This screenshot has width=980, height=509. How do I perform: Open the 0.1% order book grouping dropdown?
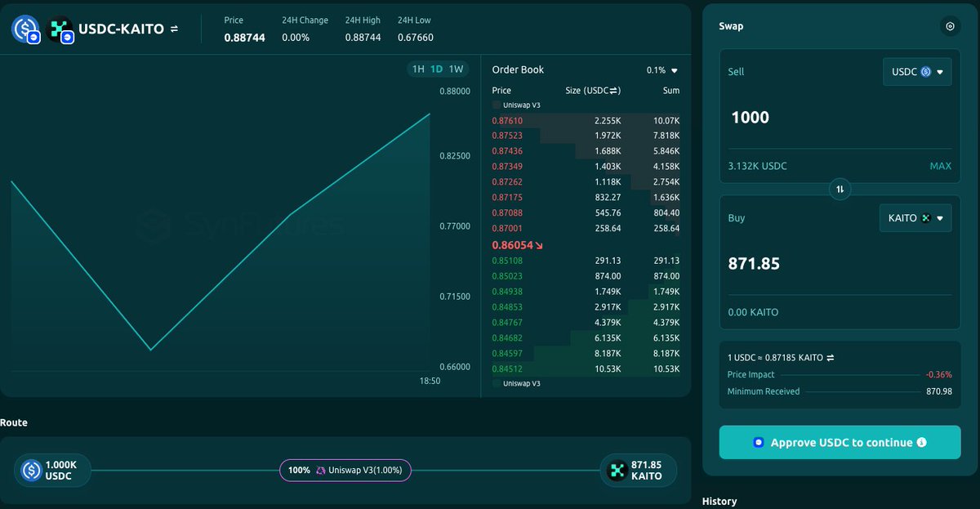coord(662,70)
